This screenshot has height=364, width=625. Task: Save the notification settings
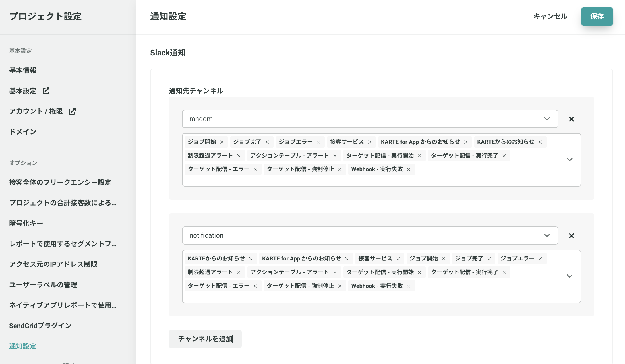coord(597,16)
